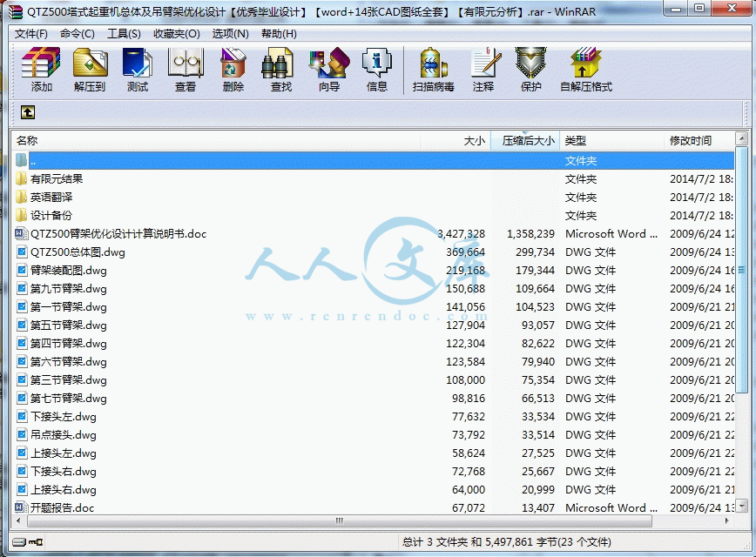Open the 工具(S) menu
The width and height of the screenshot is (756, 557).
point(124,34)
